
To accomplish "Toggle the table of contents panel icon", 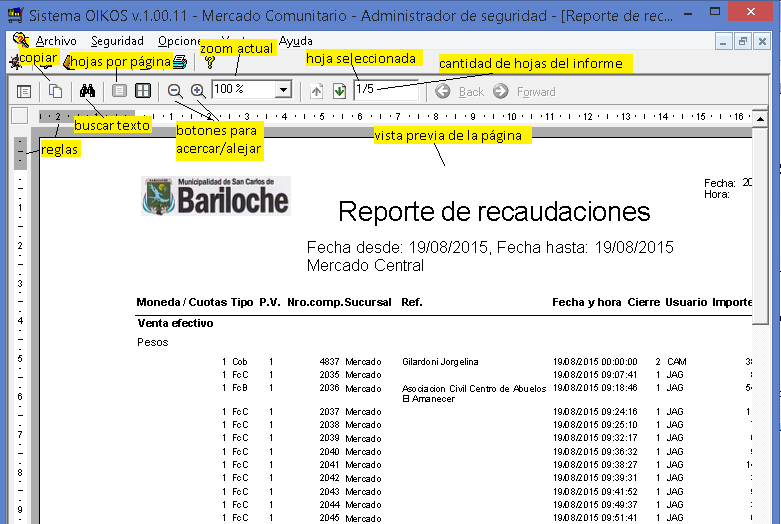I will 24,91.
